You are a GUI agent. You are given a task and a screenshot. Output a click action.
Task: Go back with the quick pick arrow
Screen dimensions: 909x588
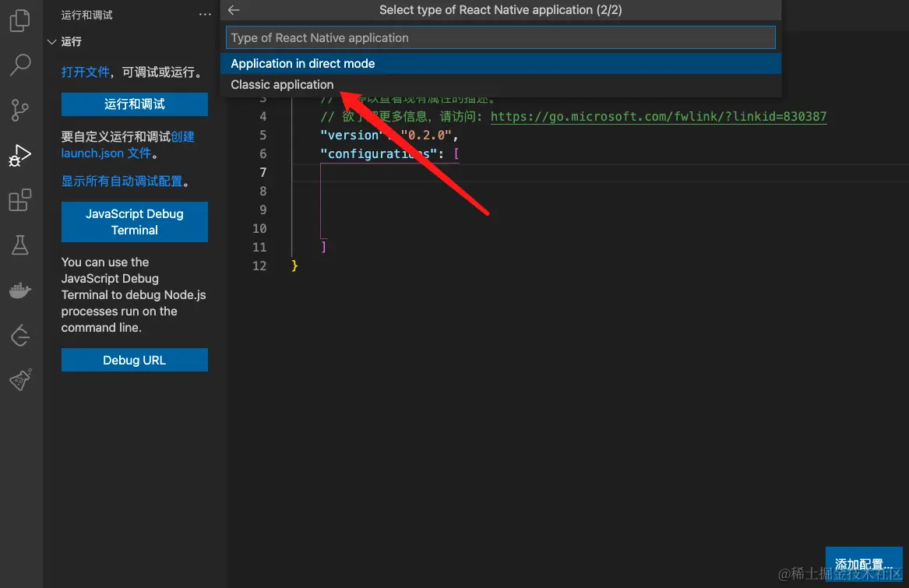(234, 10)
